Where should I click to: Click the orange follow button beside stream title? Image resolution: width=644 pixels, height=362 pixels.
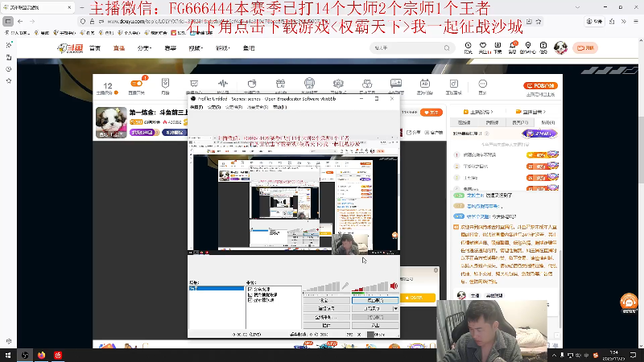point(431,112)
